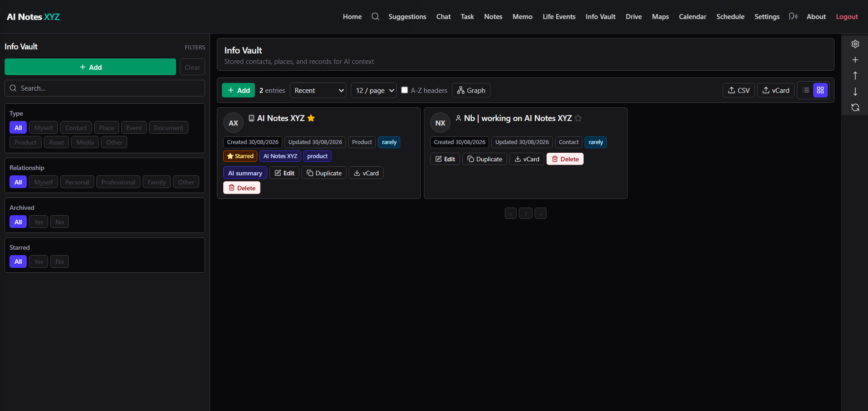Screen dimensions: 868x411
Task: Export entries as CSV
Action: (x=739, y=90)
